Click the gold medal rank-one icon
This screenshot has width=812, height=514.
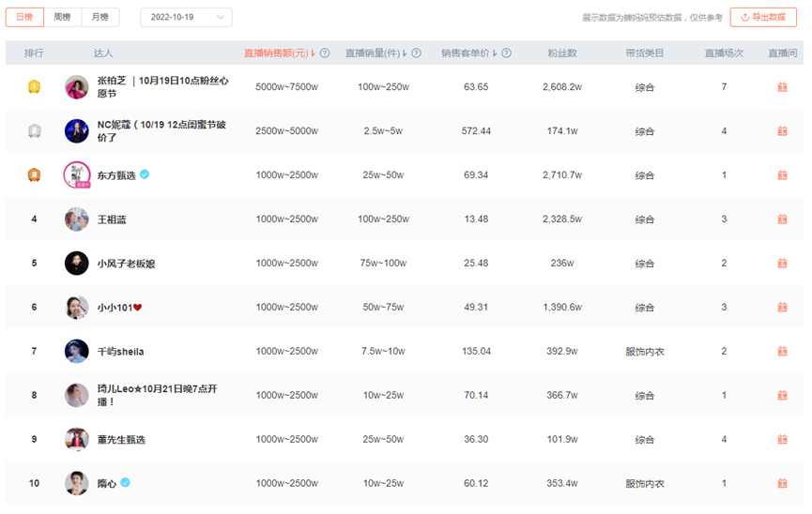tap(34, 87)
